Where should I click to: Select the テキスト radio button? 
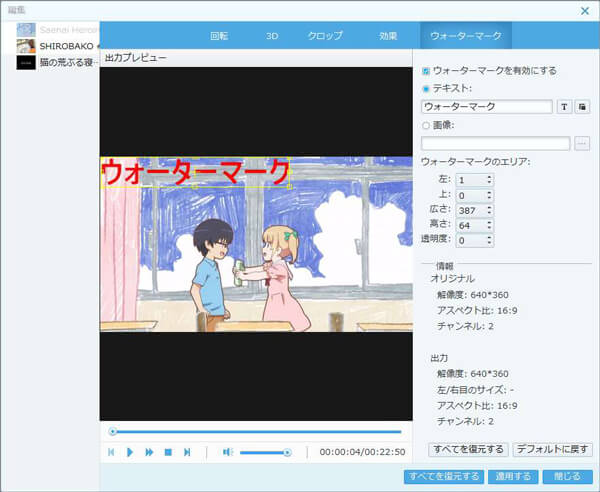tap(426, 89)
